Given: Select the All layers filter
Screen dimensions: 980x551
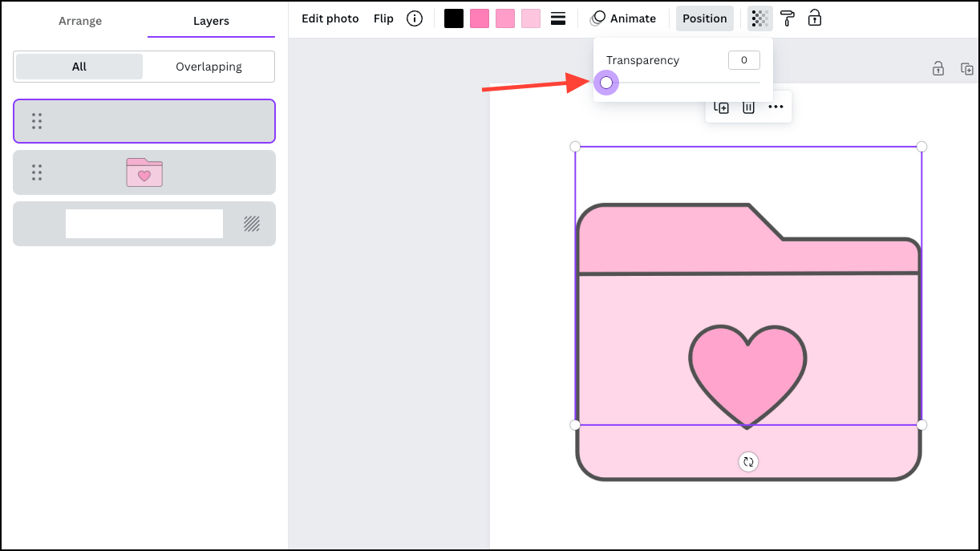Looking at the screenshot, I should coord(79,67).
